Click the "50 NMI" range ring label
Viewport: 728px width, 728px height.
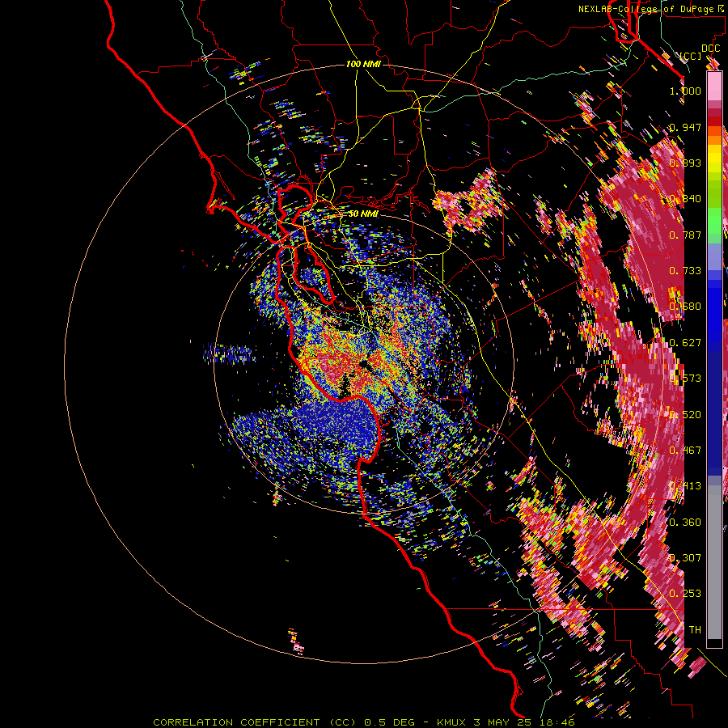click(x=363, y=214)
